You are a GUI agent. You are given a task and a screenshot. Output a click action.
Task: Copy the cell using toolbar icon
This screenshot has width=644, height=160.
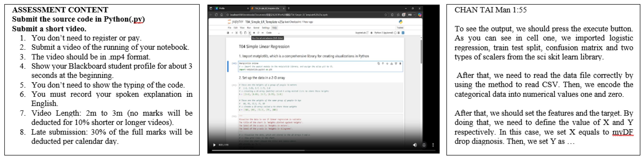pos(241,33)
